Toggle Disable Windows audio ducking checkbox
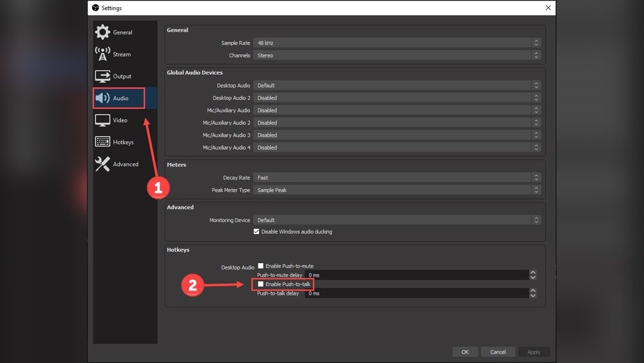 click(256, 231)
